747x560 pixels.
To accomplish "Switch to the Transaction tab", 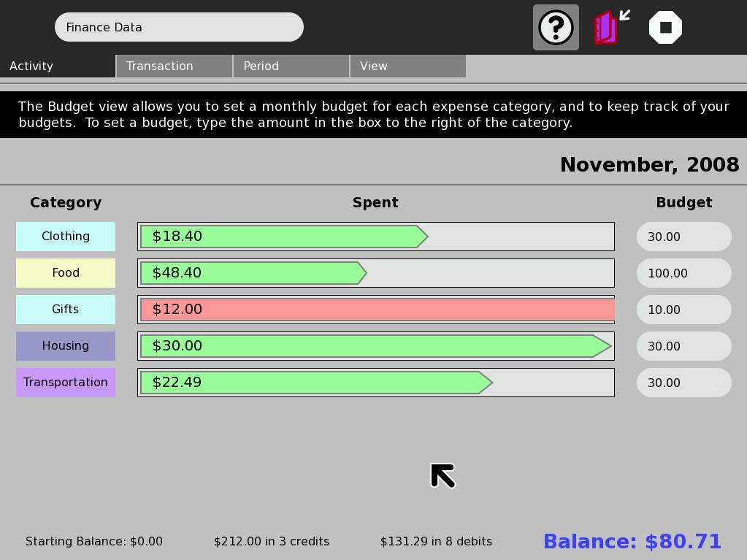I will (175, 66).
